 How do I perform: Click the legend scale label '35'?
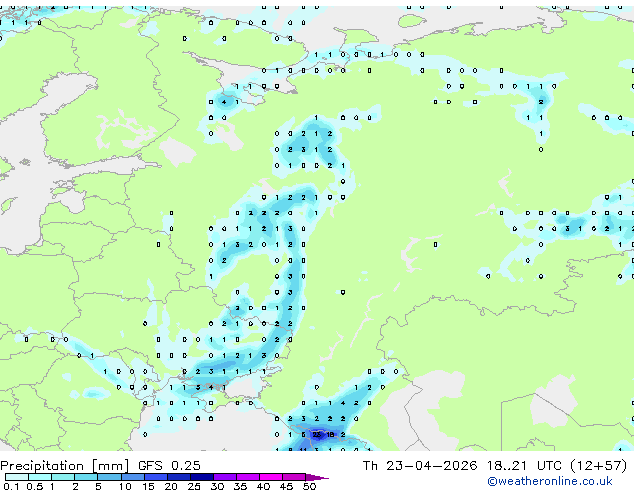click(x=240, y=486)
